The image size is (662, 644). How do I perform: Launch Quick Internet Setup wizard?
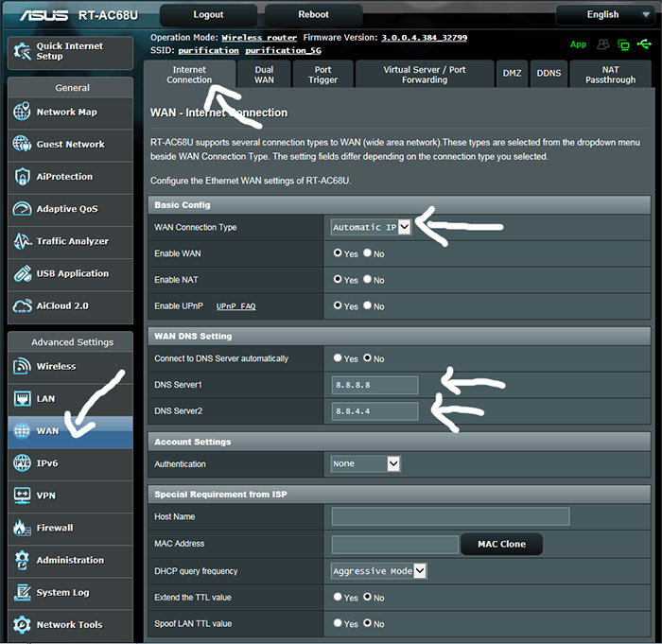click(x=69, y=51)
